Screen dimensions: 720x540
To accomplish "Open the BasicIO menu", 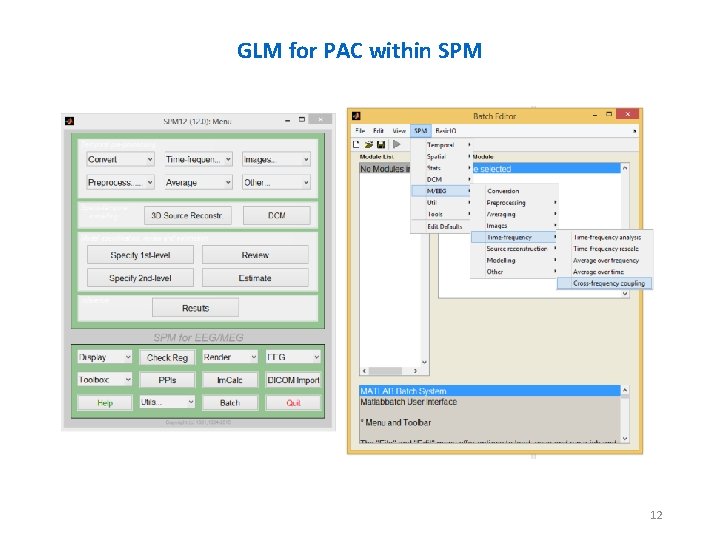I will [445, 131].
